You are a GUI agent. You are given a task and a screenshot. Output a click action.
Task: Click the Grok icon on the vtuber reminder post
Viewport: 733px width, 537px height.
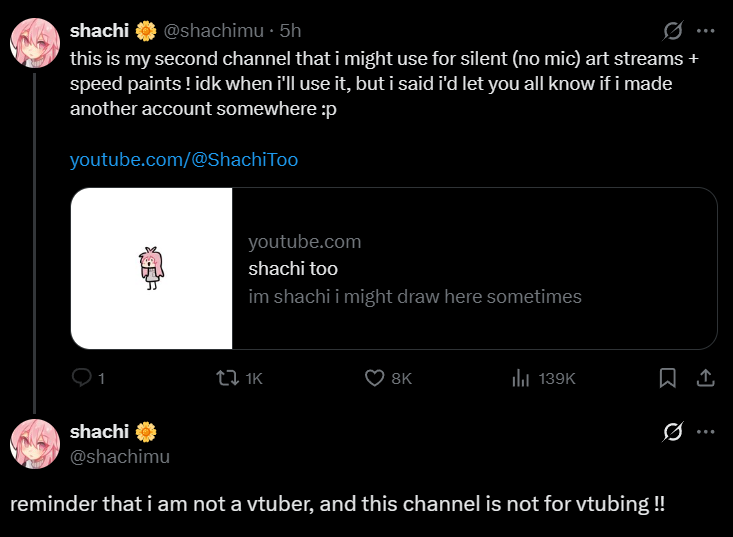pyautogui.click(x=674, y=432)
